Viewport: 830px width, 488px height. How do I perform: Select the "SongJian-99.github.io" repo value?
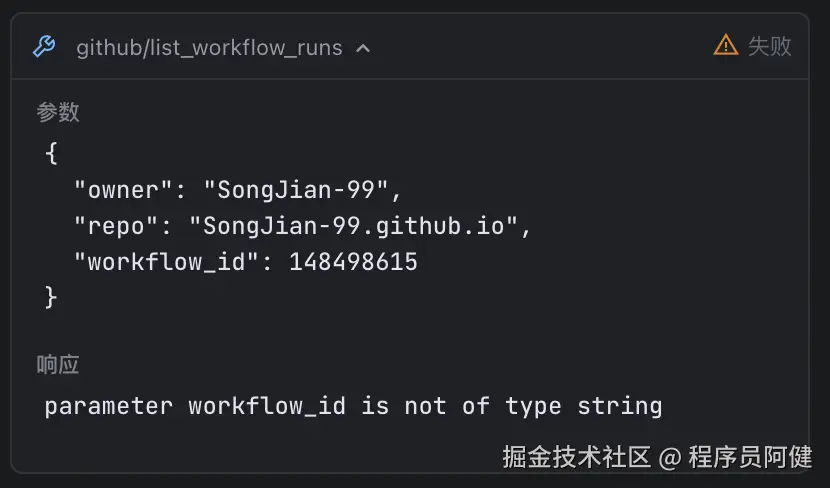[x=353, y=226]
